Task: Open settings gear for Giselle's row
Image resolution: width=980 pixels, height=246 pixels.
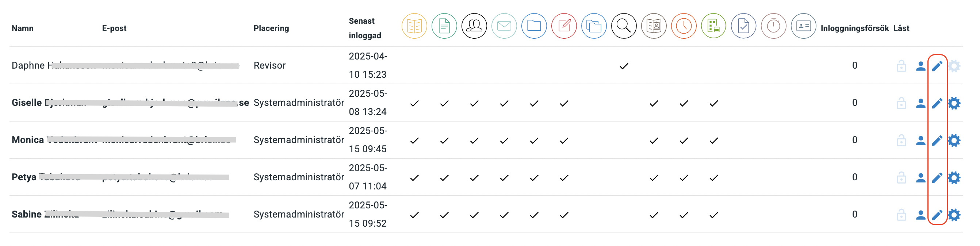Action: (x=954, y=103)
